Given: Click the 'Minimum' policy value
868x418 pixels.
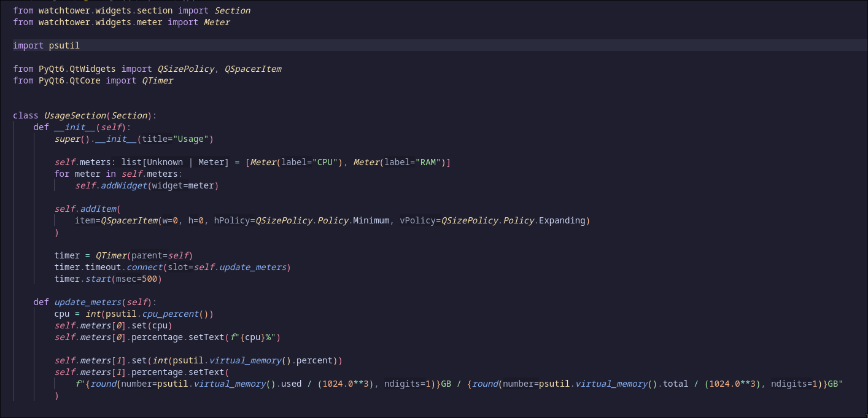Looking at the screenshot, I should [x=371, y=220].
